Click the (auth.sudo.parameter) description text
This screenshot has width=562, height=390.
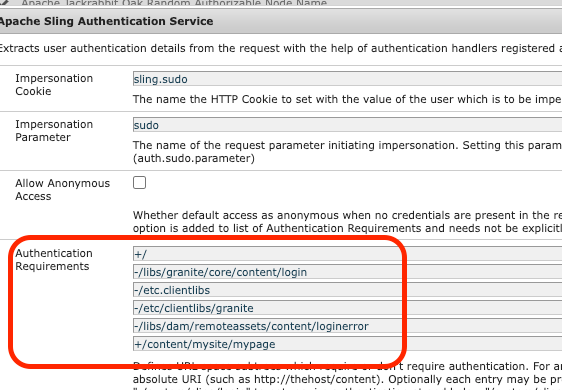[194, 158]
